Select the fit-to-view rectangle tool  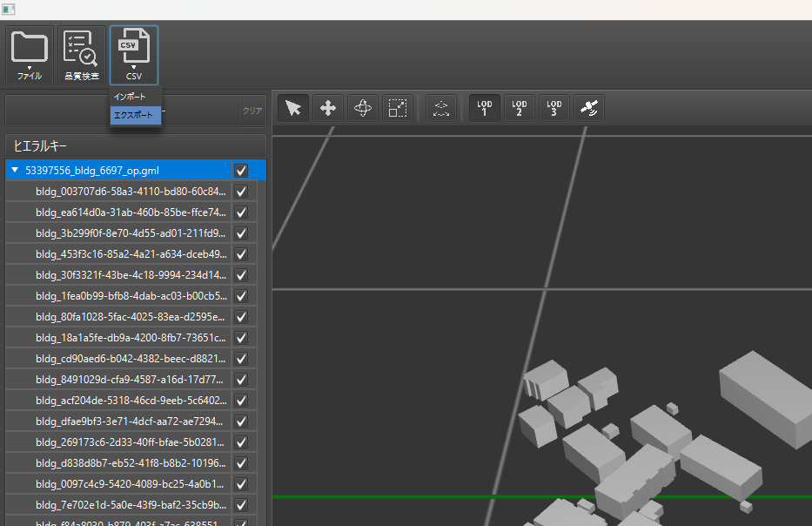point(397,108)
